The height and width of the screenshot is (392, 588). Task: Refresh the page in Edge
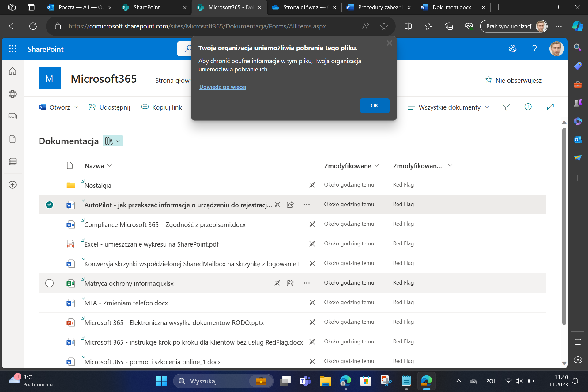[x=33, y=26]
